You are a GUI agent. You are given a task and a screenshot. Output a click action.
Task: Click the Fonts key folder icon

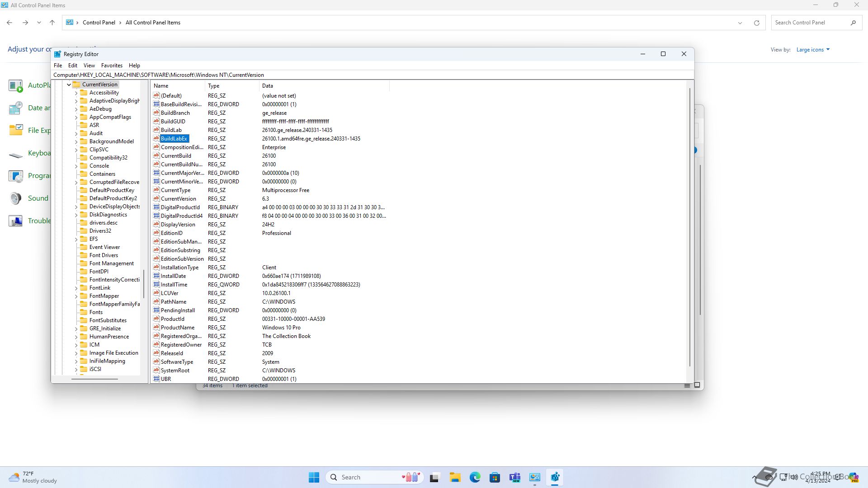point(84,312)
